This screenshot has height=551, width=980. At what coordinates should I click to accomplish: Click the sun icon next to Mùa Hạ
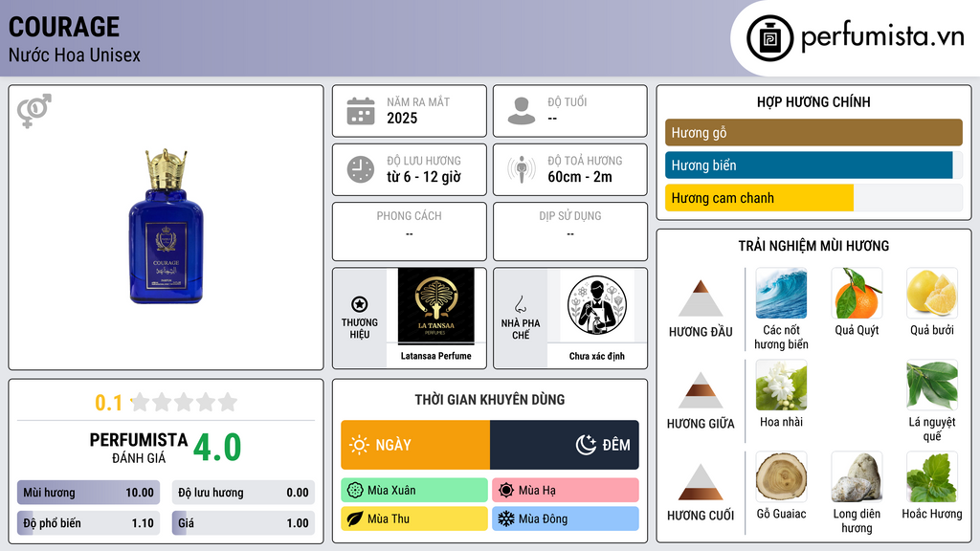[506, 491]
